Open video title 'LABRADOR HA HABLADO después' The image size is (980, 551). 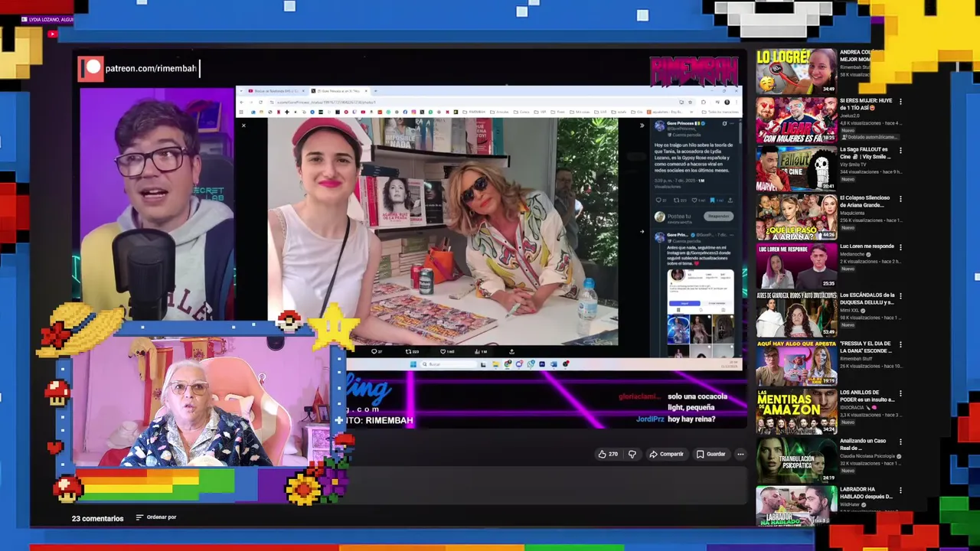click(866, 493)
